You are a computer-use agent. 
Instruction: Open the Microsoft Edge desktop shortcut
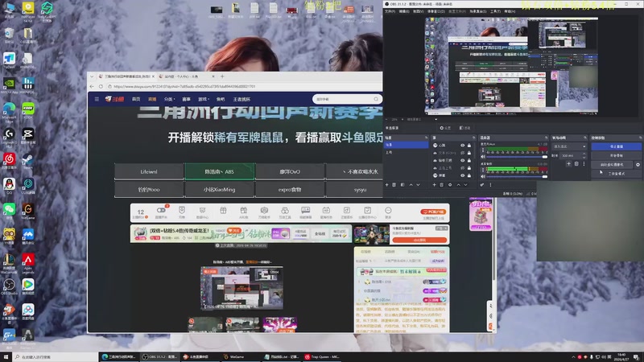click(x=9, y=112)
